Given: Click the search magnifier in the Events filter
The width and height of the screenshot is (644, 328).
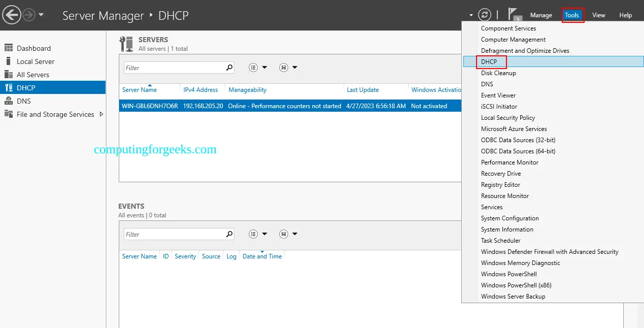Looking at the screenshot, I should point(230,234).
